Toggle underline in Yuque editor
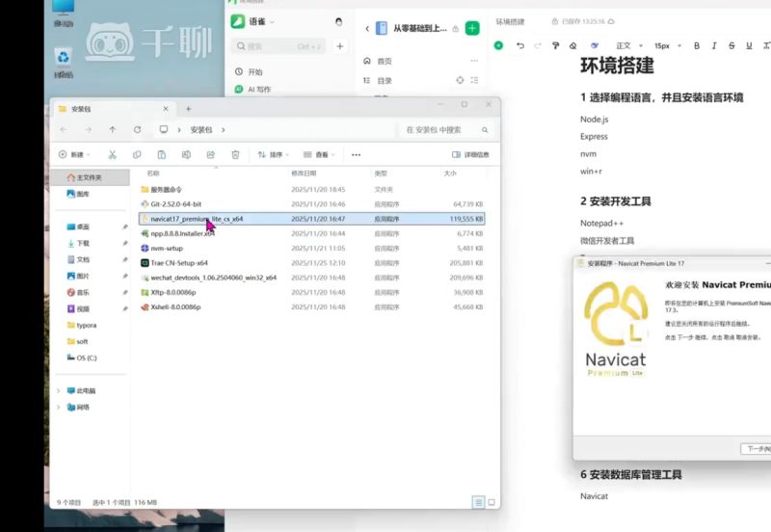 point(749,45)
